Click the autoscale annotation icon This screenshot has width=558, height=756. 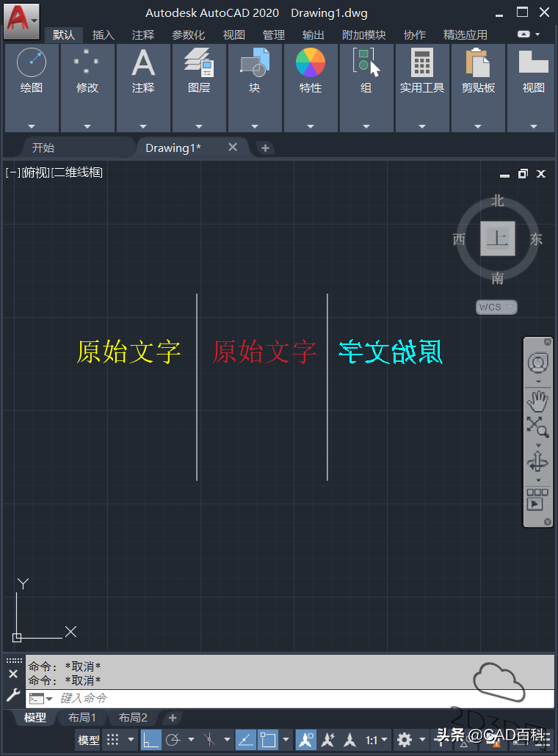point(328,739)
